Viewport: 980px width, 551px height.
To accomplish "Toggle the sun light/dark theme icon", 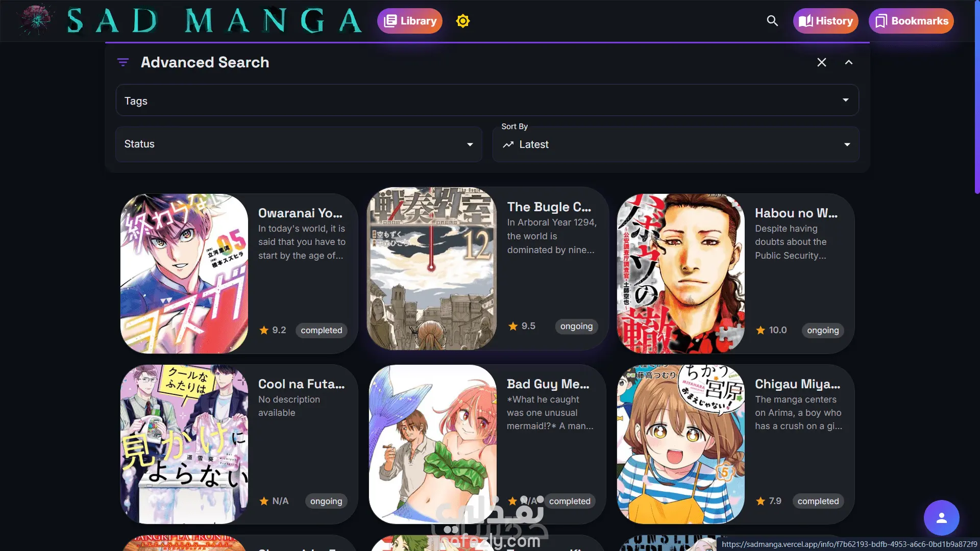I will click(x=462, y=21).
